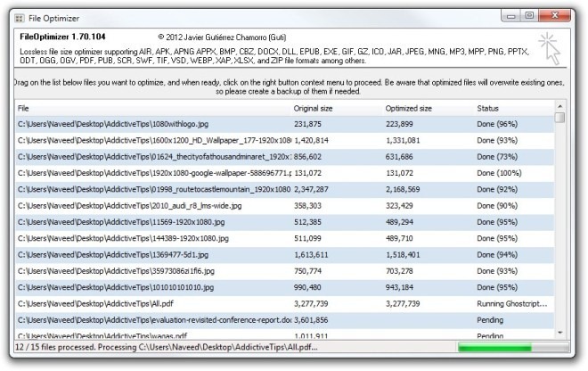The width and height of the screenshot is (588, 371).
Task: Select the 35973086zi1fi6.jpg file row
Action: [284, 271]
